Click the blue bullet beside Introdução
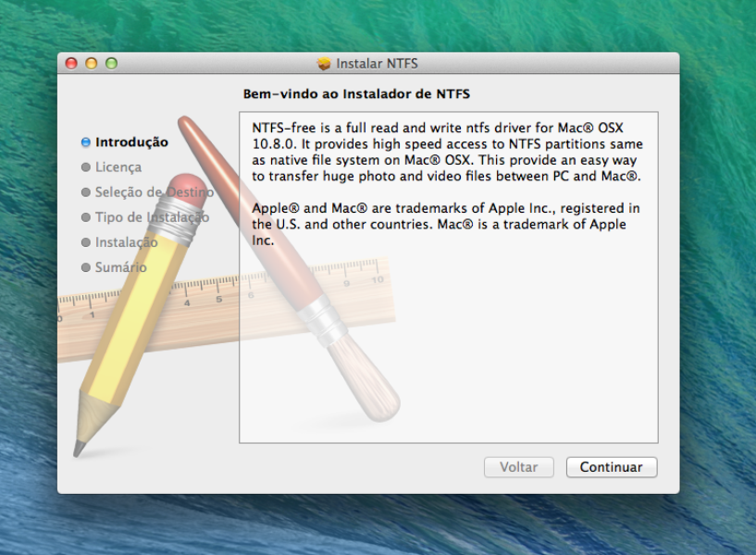Image resolution: width=756 pixels, height=555 pixels. 86,142
